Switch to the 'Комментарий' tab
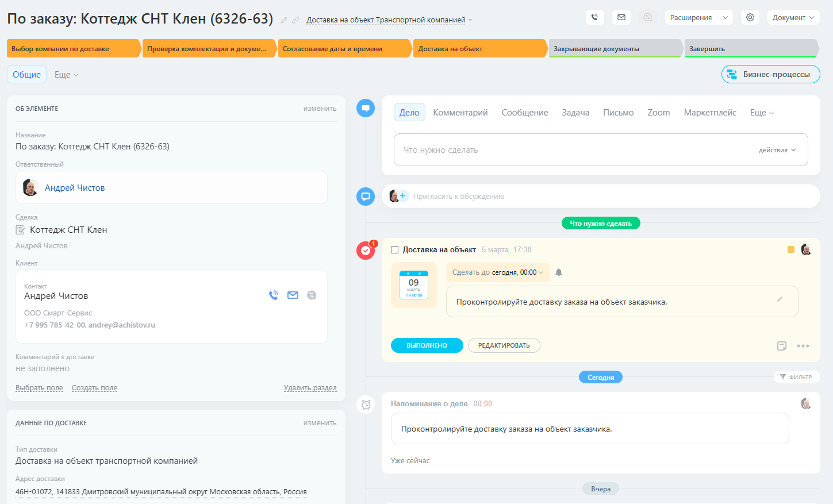Screen dimensions: 833x504 click(460, 113)
